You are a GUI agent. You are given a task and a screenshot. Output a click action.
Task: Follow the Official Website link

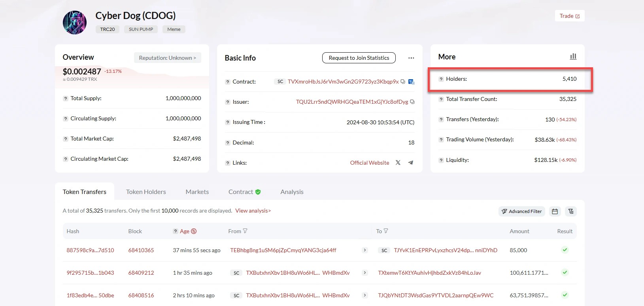click(x=369, y=163)
